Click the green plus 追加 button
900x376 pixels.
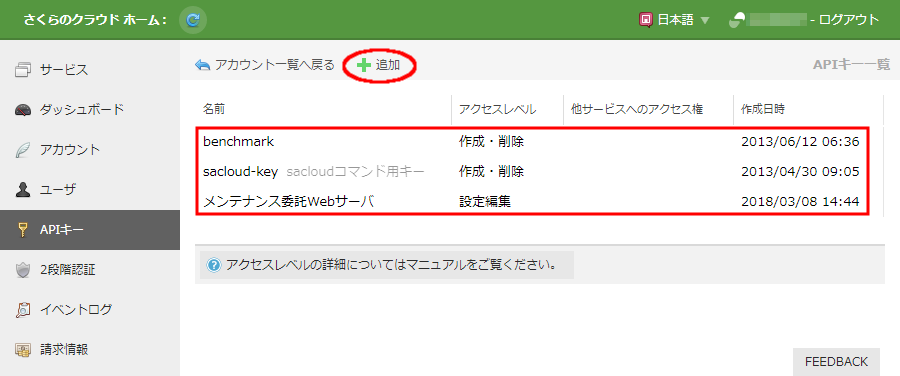point(378,65)
